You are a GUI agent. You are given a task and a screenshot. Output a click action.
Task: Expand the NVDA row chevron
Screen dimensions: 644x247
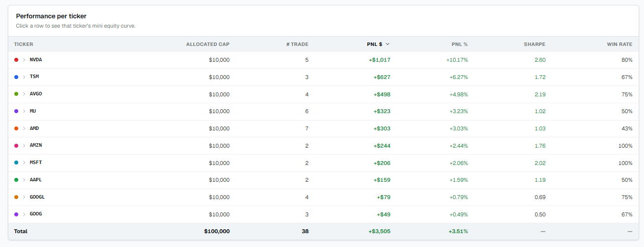pyautogui.click(x=24, y=60)
